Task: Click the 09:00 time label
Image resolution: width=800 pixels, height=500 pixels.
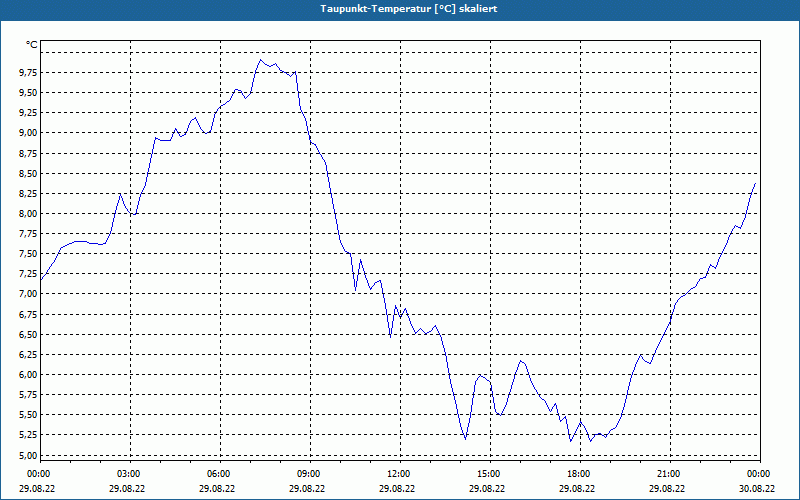Action: coord(310,474)
